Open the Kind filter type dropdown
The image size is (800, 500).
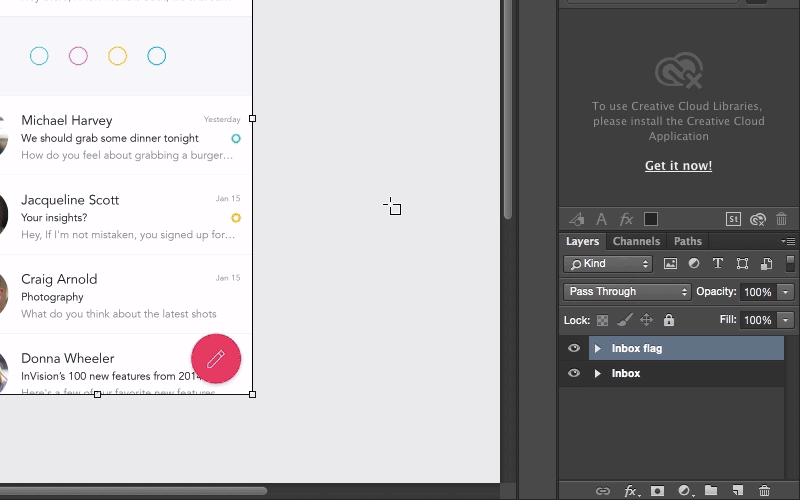tap(608, 264)
